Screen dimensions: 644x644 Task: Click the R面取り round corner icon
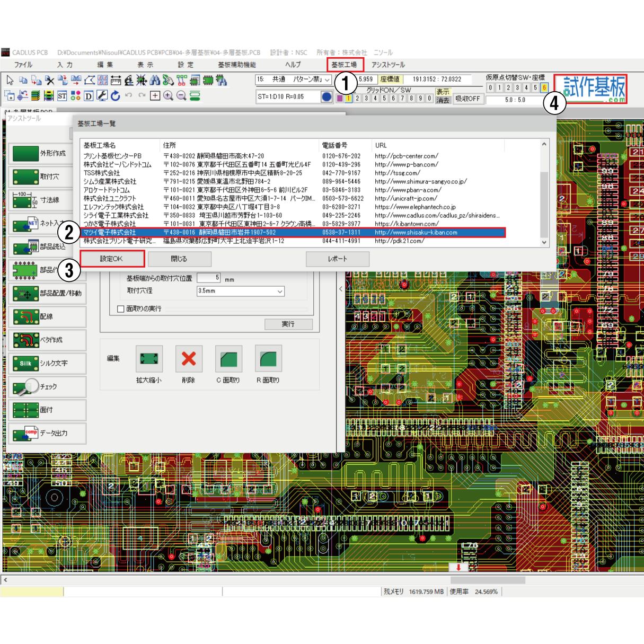click(x=268, y=359)
